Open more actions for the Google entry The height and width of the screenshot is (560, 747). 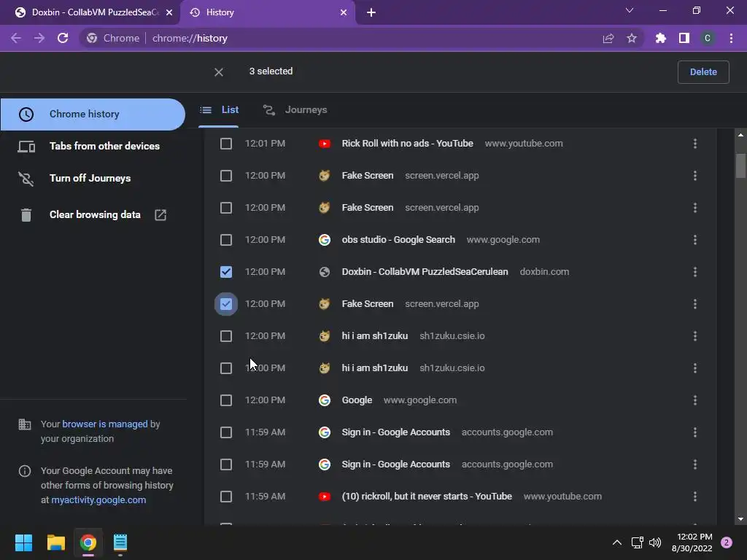pyautogui.click(x=695, y=400)
